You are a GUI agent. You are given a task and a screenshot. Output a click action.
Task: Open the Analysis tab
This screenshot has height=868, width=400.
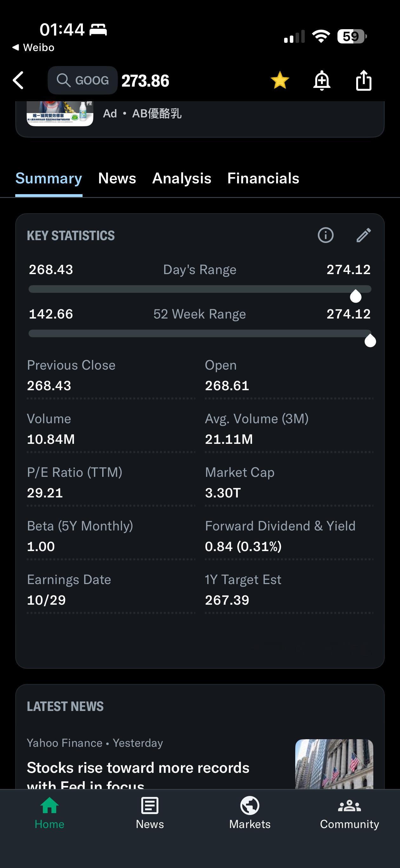point(182,178)
